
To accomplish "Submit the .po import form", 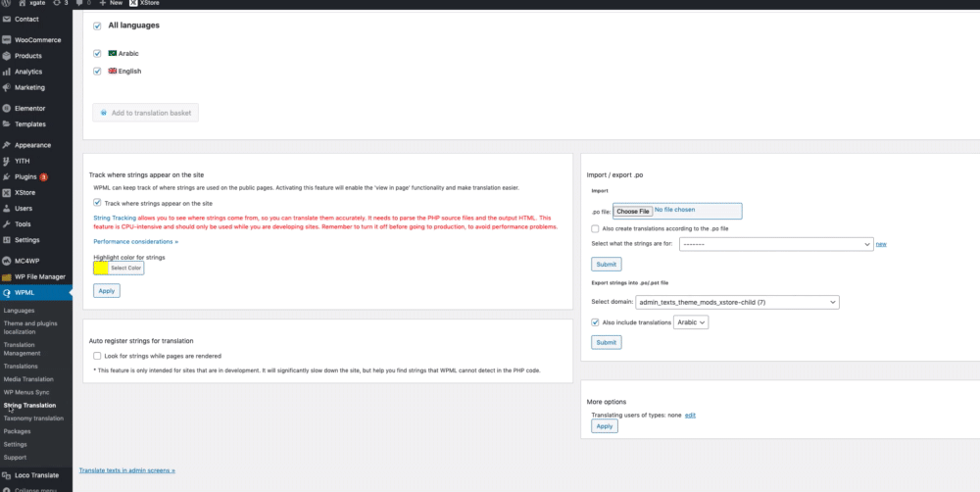I will pos(607,264).
